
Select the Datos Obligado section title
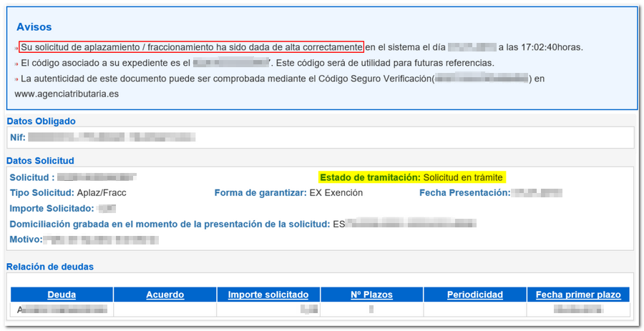(41, 122)
